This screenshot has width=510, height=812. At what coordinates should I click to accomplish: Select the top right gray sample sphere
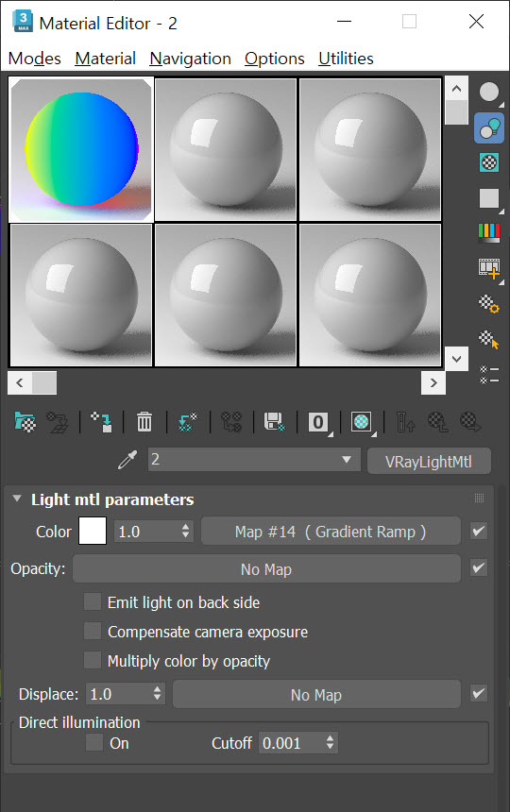[370, 150]
